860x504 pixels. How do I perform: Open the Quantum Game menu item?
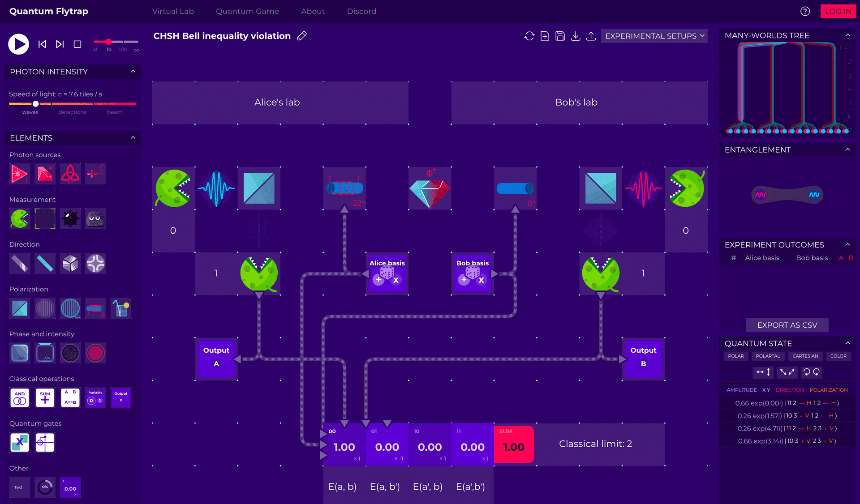coord(247,11)
